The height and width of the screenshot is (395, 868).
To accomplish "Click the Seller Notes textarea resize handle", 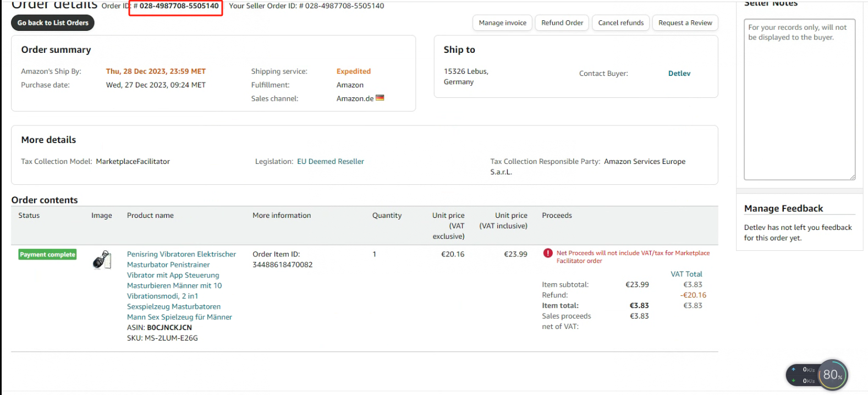I will coord(852,177).
